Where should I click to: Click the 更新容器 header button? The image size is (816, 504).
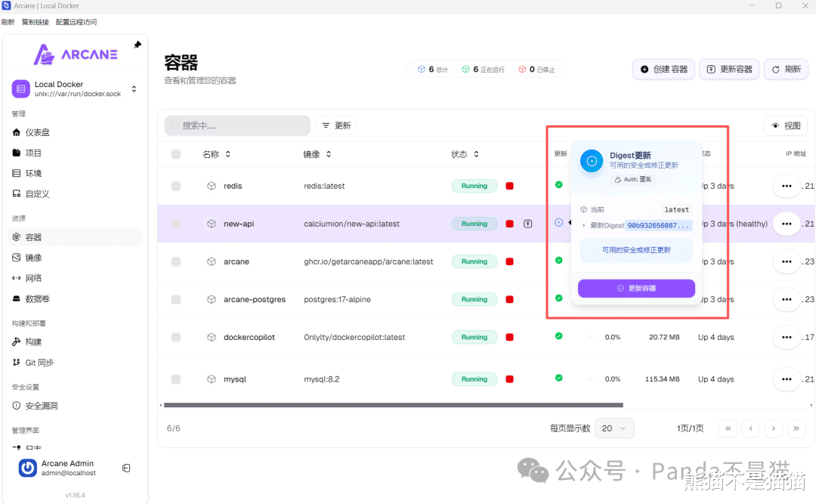730,70
